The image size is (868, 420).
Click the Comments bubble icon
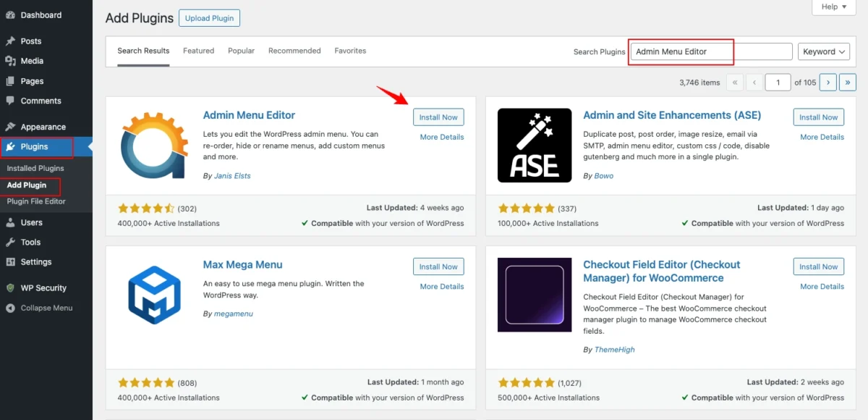pos(10,101)
